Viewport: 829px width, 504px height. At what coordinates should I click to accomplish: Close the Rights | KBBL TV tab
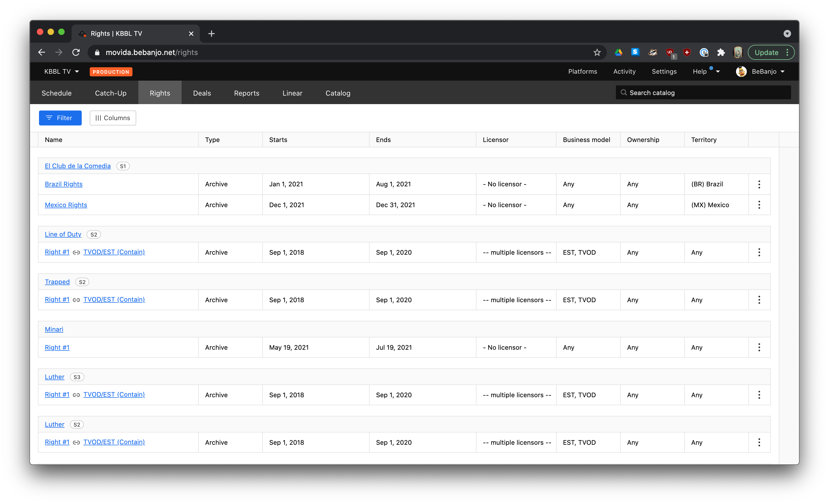(x=191, y=34)
